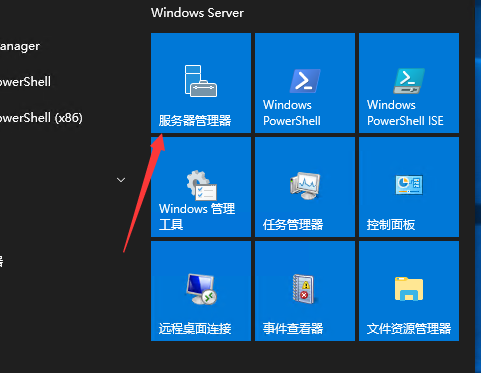481x373 pixels.
Task: Select the Manager entry in app list
Action: point(20,46)
